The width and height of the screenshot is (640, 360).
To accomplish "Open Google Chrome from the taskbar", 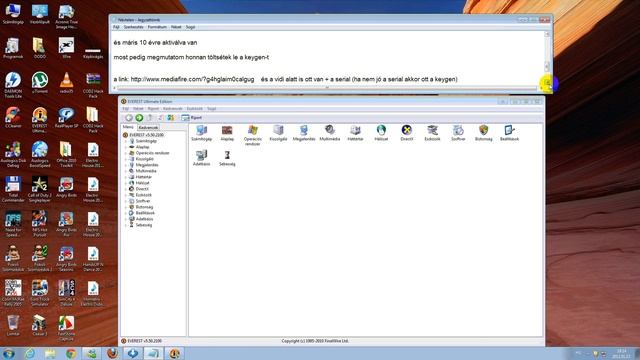I will [71, 353].
